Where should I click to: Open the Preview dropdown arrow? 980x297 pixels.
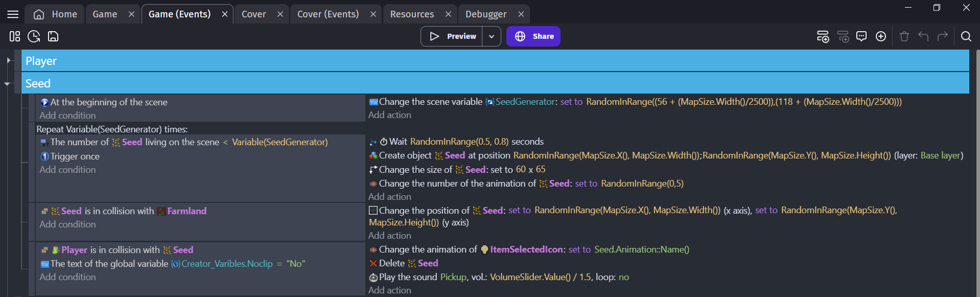click(x=491, y=36)
